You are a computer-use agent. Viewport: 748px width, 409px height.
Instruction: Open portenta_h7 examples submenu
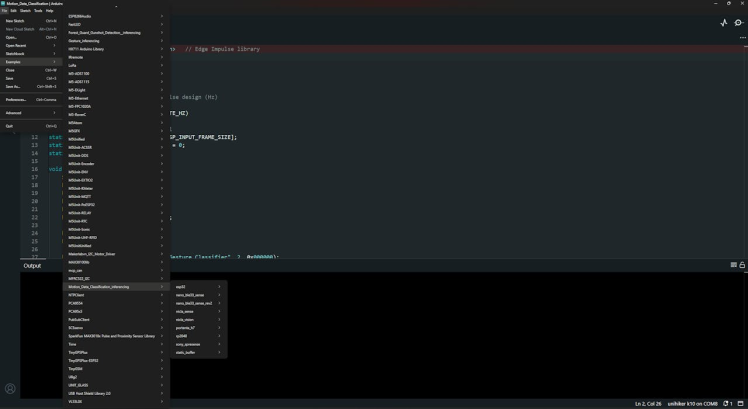click(x=198, y=328)
